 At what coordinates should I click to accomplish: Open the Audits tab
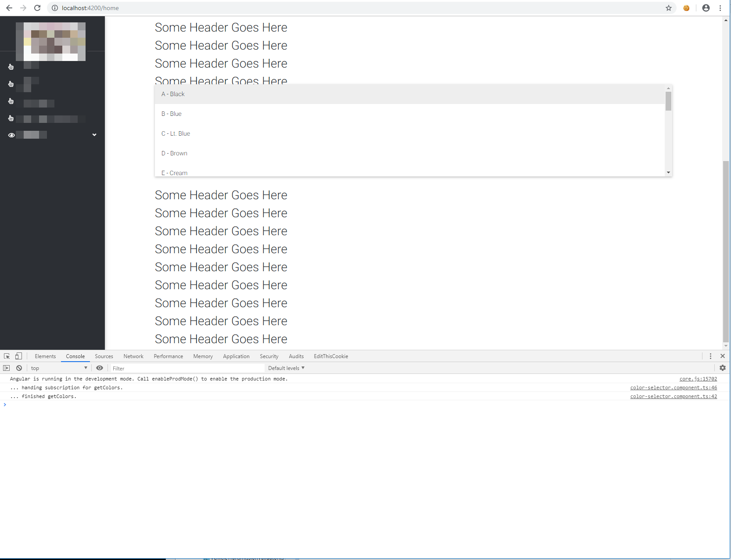click(x=296, y=356)
